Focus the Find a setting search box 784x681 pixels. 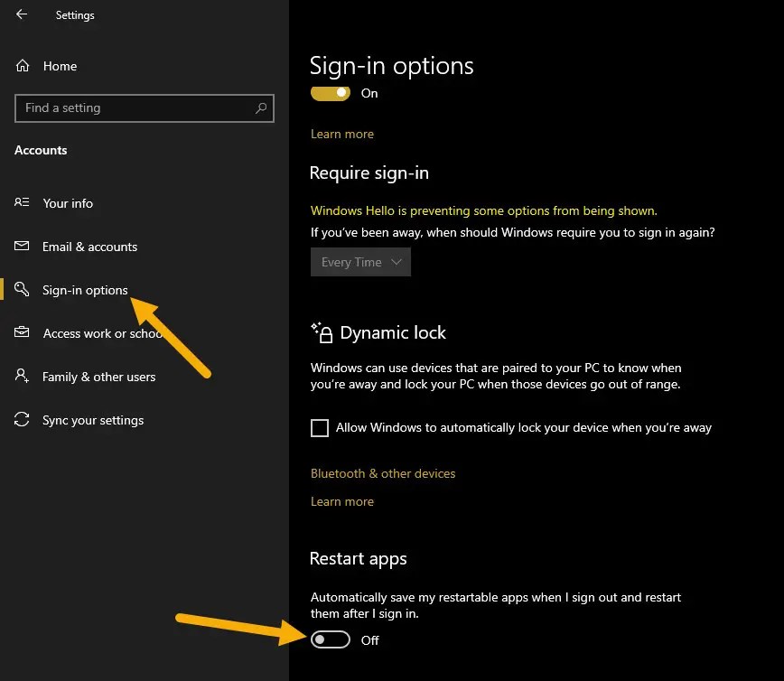pyautogui.click(x=144, y=108)
